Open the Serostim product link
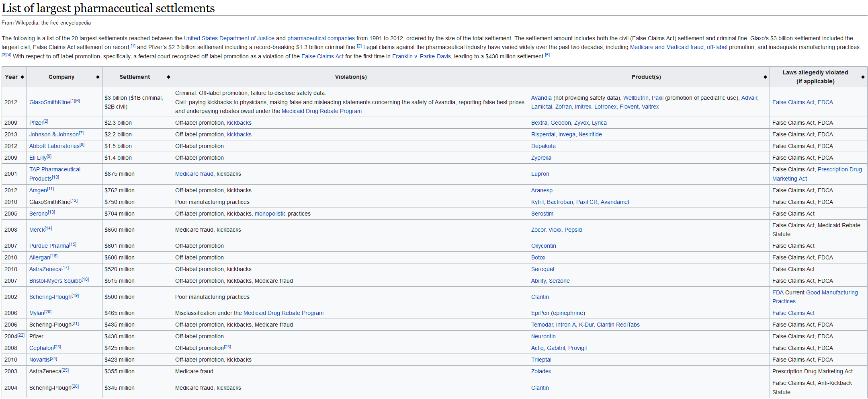 (x=542, y=214)
